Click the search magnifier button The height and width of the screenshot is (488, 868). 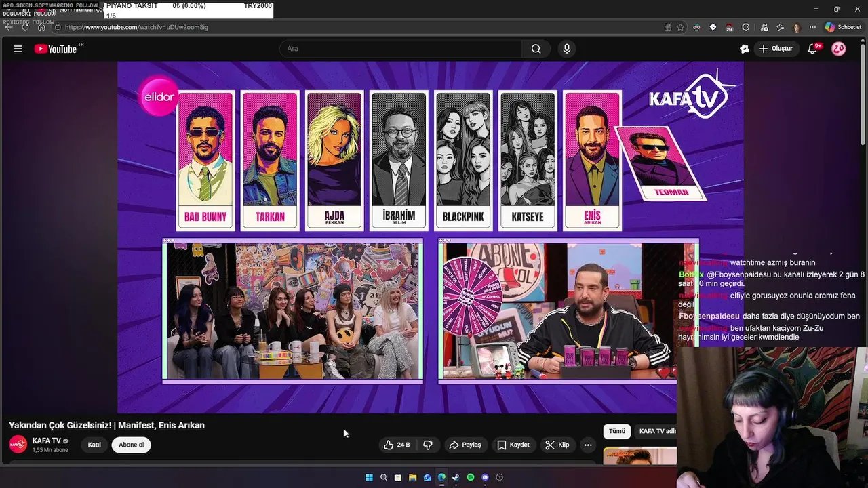point(536,49)
